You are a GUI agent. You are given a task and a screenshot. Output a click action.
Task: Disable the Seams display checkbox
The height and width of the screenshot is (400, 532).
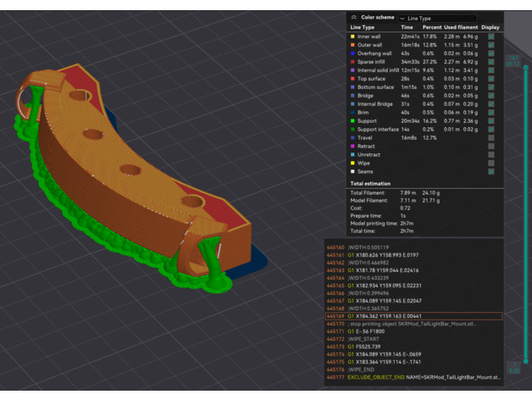[490, 171]
